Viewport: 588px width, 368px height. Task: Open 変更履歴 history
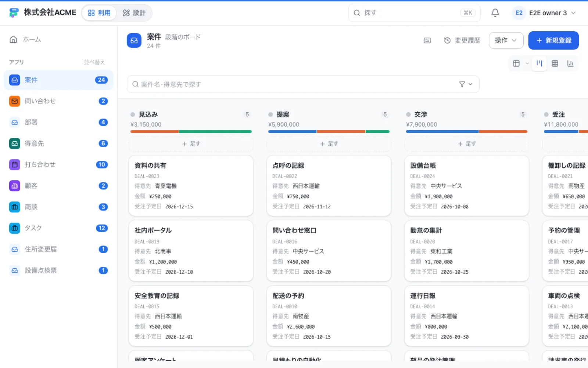coord(462,40)
